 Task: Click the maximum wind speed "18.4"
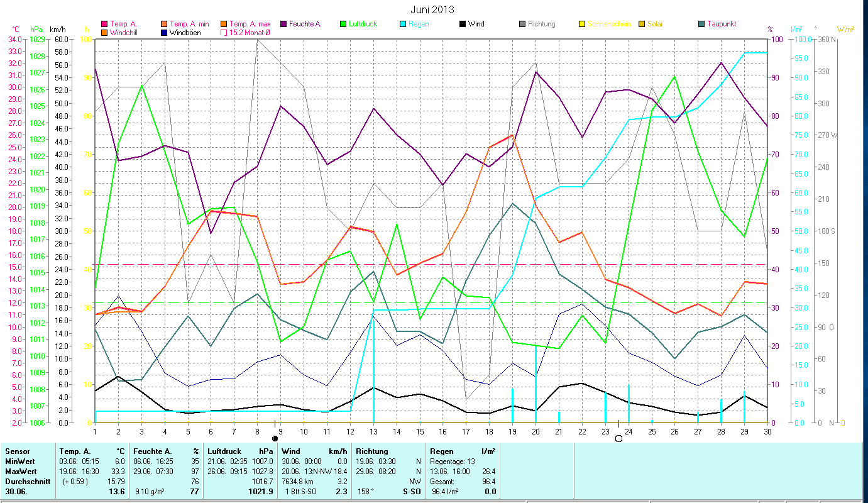click(x=340, y=471)
